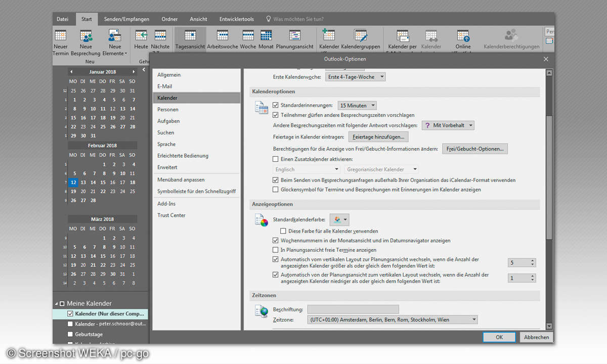Click Nächste 7 Tage ribbon icon
The height and width of the screenshot is (364, 607).
pyautogui.click(x=160, y=36)
